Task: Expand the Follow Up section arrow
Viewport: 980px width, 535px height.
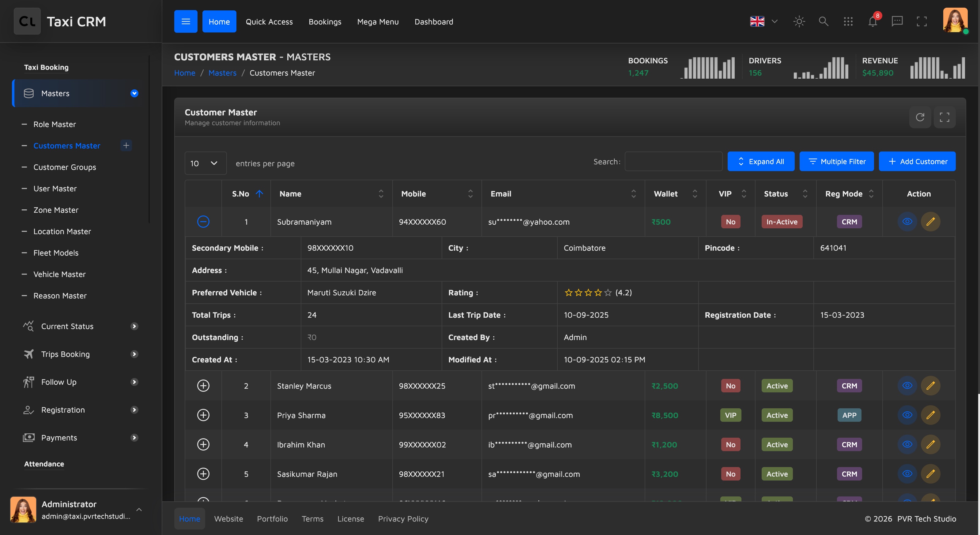Action: point(134,382)
